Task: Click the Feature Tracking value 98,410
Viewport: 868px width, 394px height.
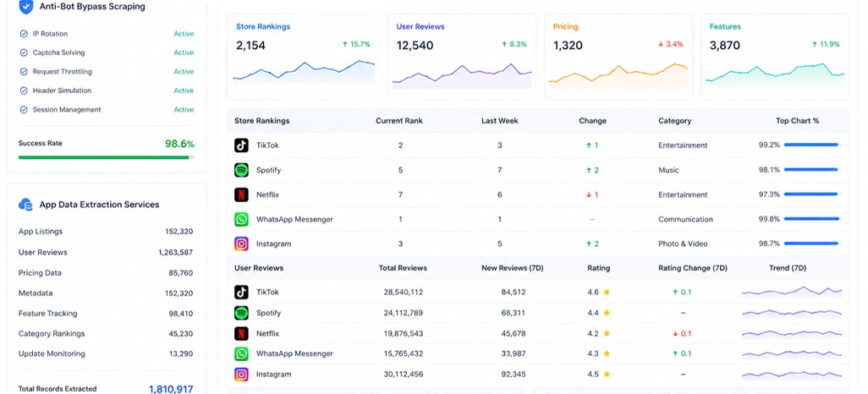Action: [x=181, y=313]
